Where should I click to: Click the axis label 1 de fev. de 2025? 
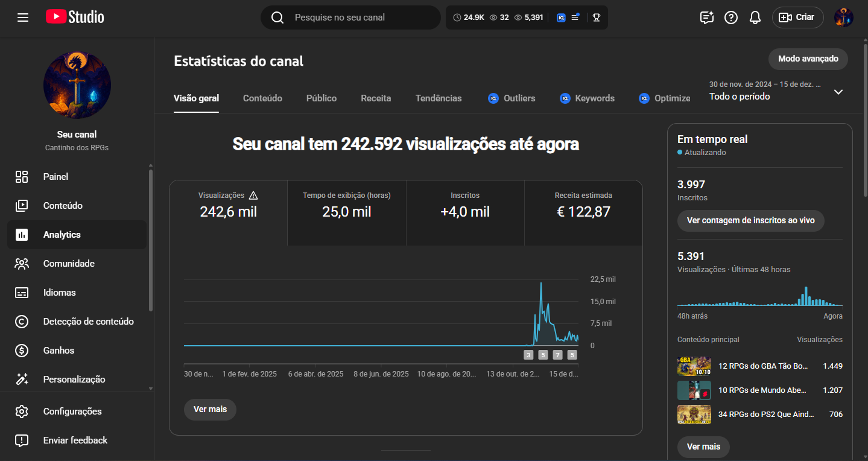coord(250,374)
